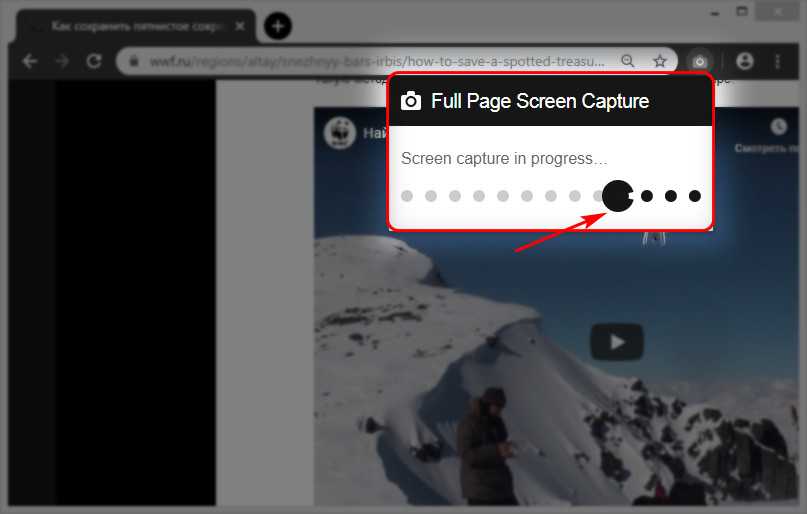Open a new browser tab

278,26
